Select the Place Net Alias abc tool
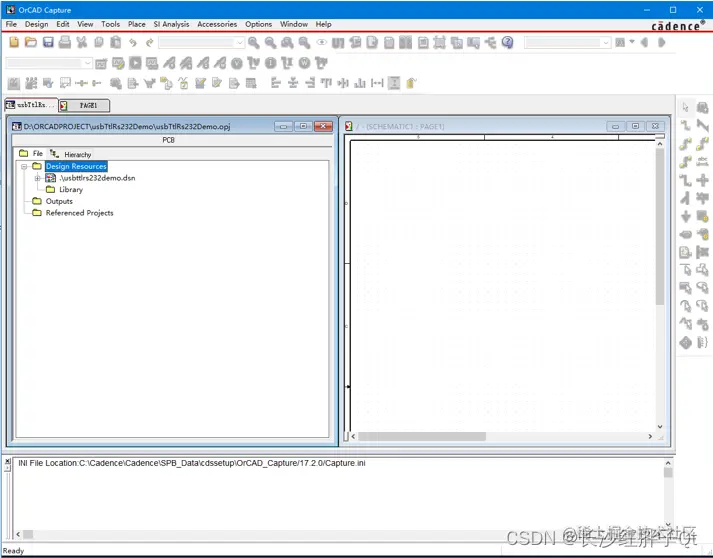The height and width of the screenshot is (558, 713). coord(703,161)
